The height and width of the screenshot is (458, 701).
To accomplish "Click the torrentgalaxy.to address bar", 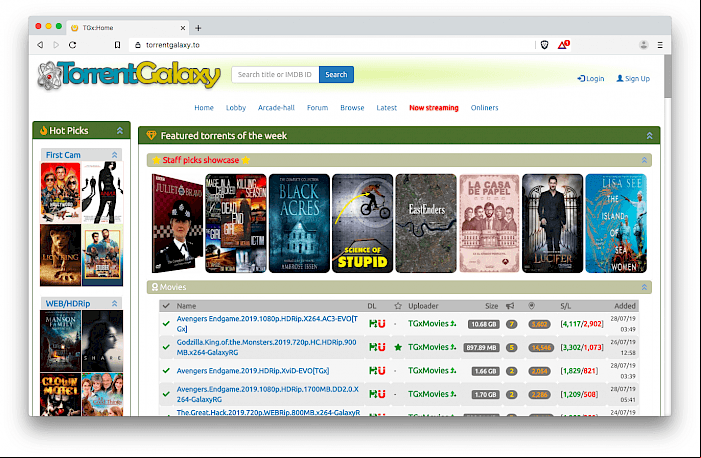I will (x=331, y=45).
